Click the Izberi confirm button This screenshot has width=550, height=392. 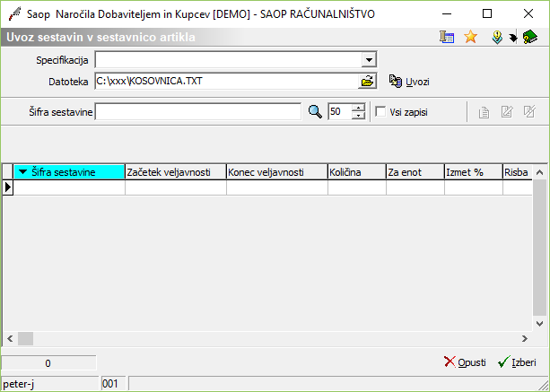tap(517, 362)
